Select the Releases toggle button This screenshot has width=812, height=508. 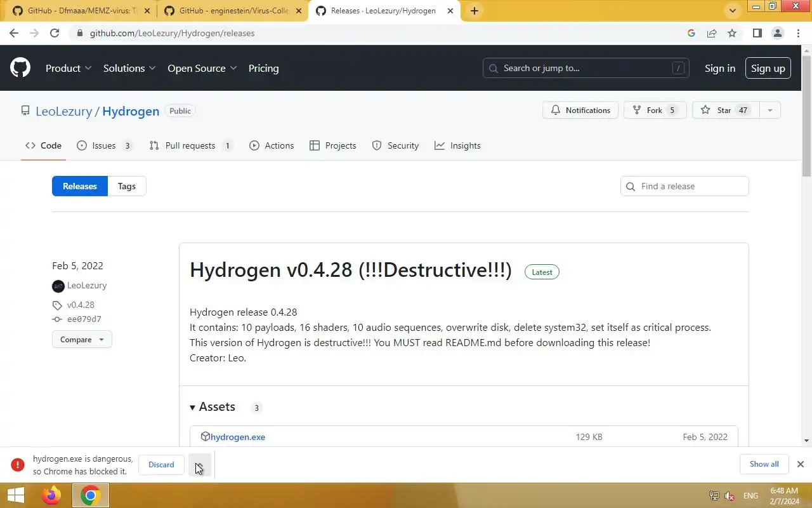[x=80, y=186]
